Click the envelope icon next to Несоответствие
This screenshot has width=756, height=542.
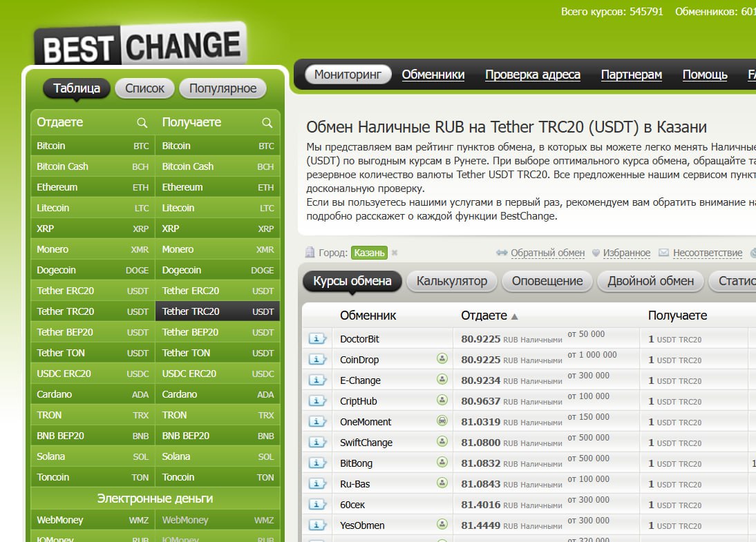click(664, 253)
